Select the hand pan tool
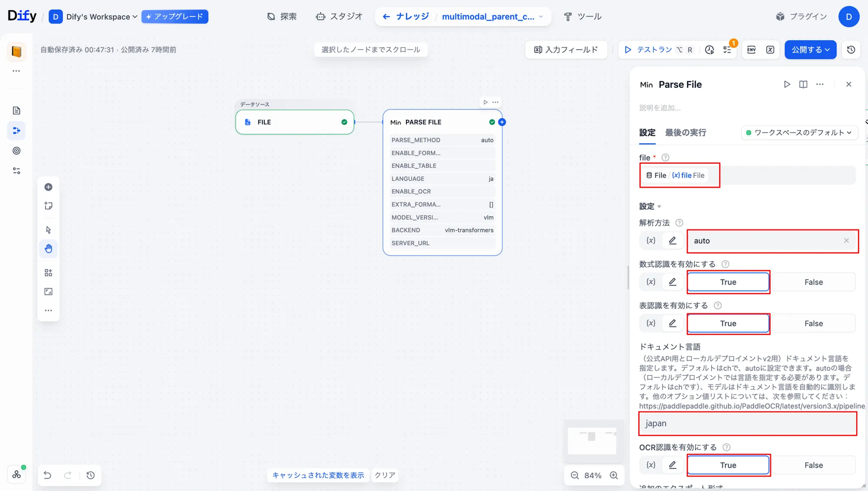The image size is (868, 491). pyautogui.click(x=48, y=249)
